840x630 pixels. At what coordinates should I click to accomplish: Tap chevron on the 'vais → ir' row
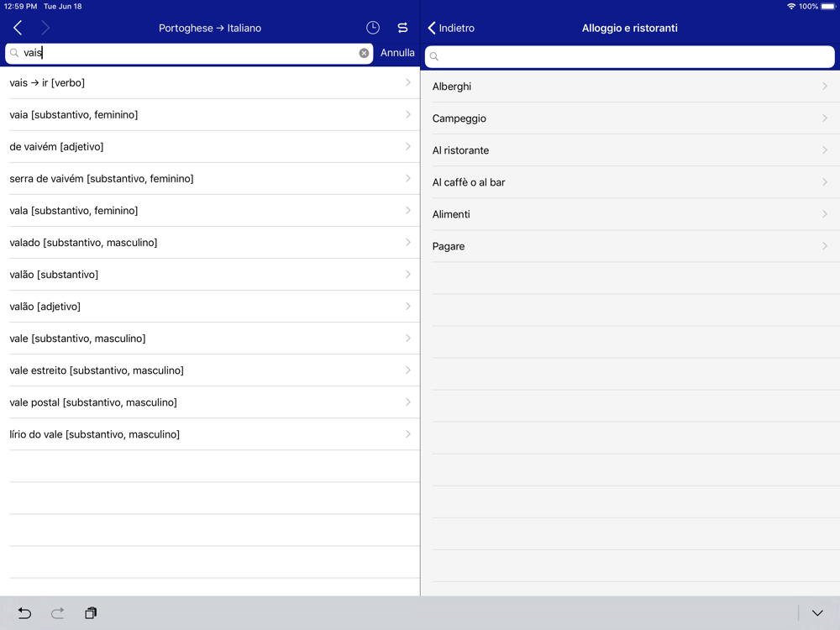coord(408,82)
